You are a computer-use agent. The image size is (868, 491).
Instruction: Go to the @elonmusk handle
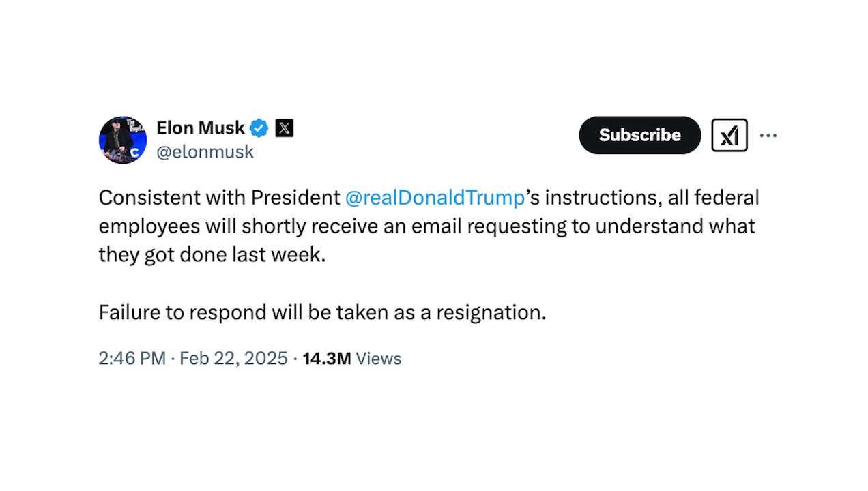[205, 152]
